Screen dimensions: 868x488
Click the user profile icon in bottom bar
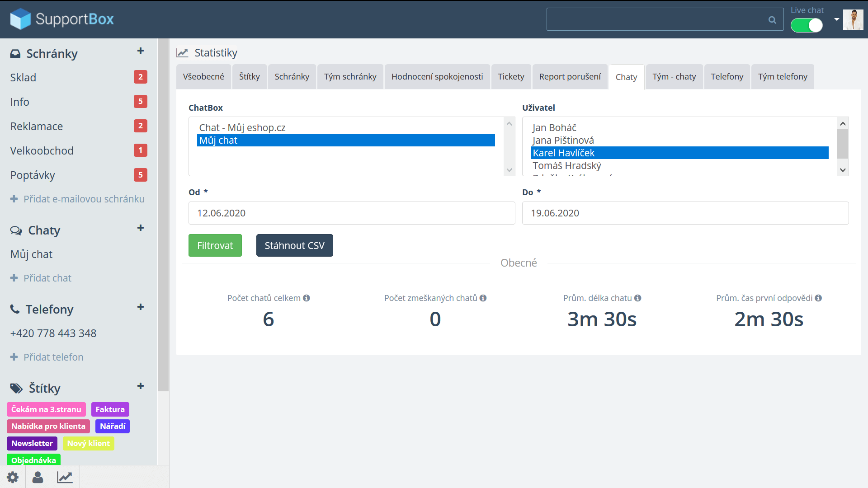[x=38, y=477]
